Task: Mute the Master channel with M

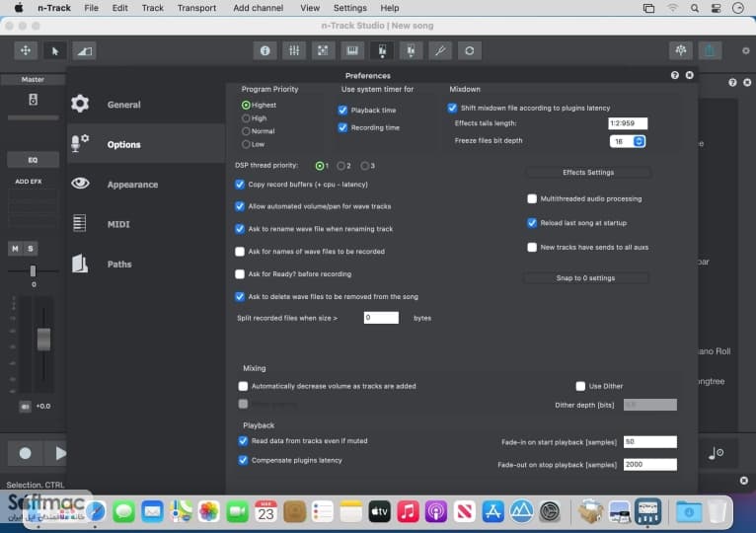Action: (x=16, y=249)
